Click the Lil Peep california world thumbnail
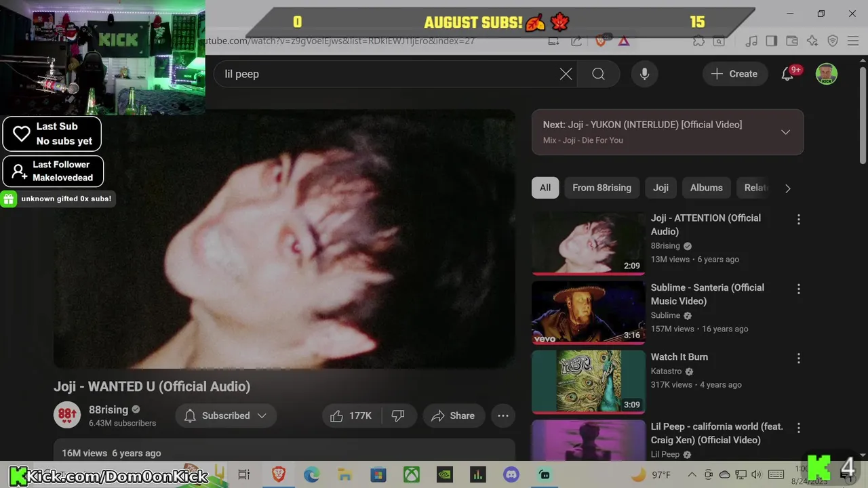868x488 pixels. click(x=589, y=441)
